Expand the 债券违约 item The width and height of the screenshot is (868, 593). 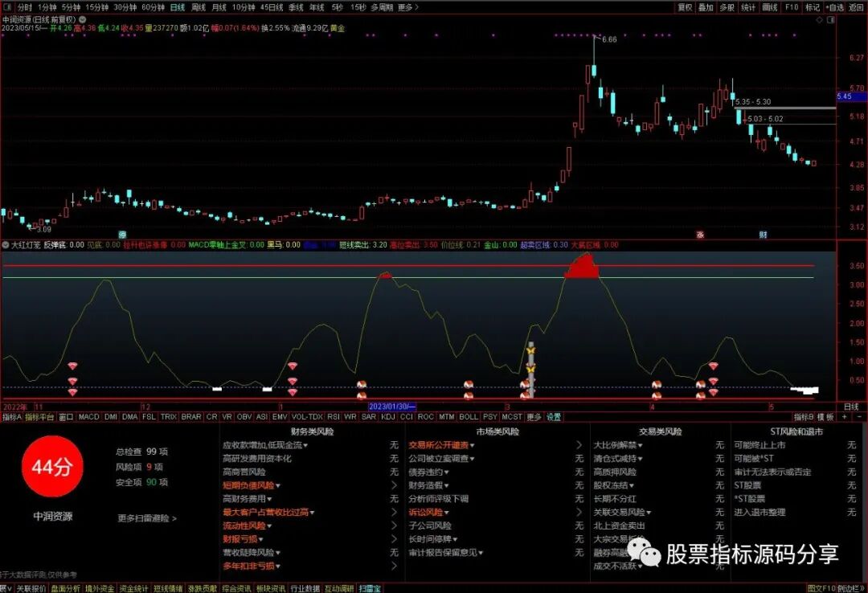tap(446, 472)
